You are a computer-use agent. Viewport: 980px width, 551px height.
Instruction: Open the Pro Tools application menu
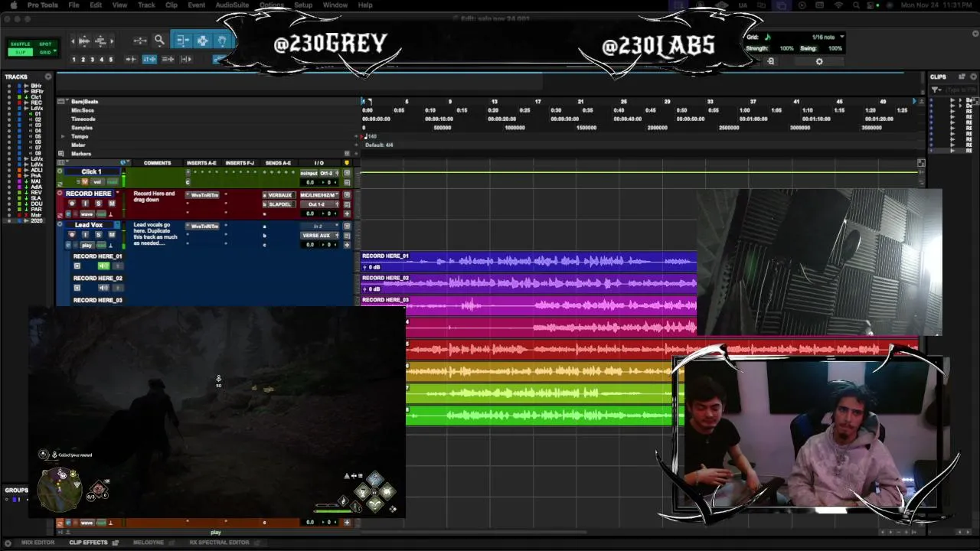click(x=43, y=5)
